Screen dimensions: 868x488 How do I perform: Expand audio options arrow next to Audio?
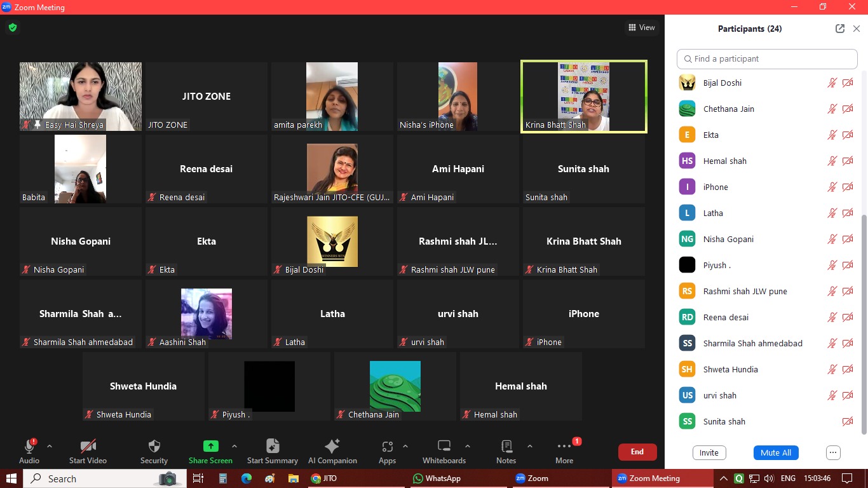click(x=50, y=446)
